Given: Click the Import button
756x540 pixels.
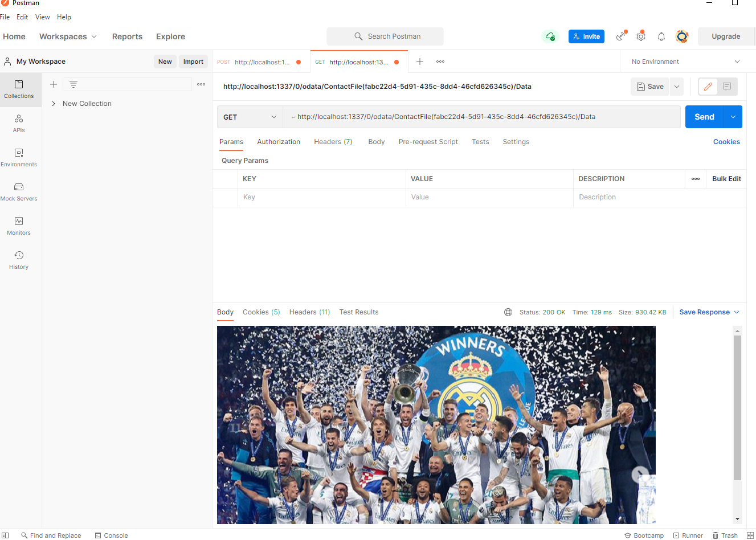Looking at the screenshot, I should pyautogui.click(x=193, y=62).
